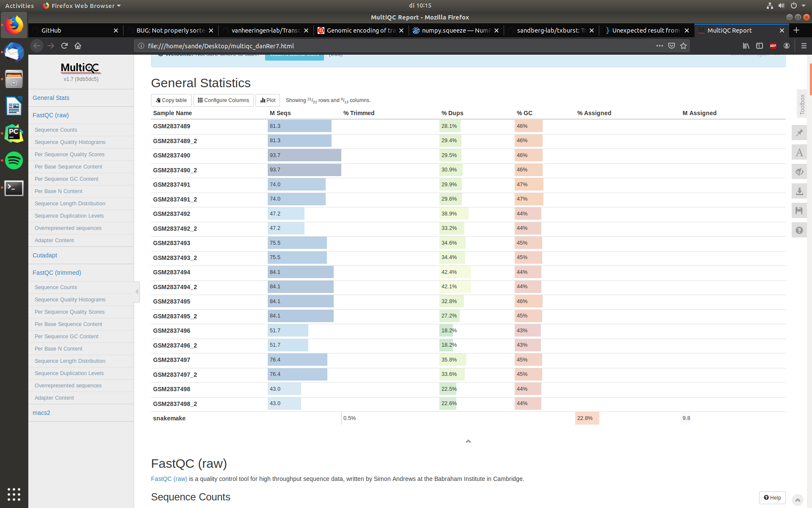Open the Highlight samples toolbox panel
Image resolution: width=812 pixels, height=508 pixels.
[x=799, y=152]
